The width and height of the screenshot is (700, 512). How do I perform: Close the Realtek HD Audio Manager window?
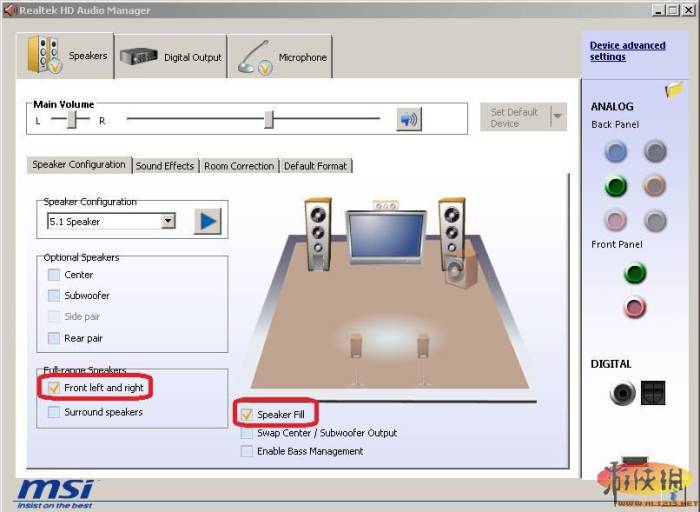pos(689,10)
